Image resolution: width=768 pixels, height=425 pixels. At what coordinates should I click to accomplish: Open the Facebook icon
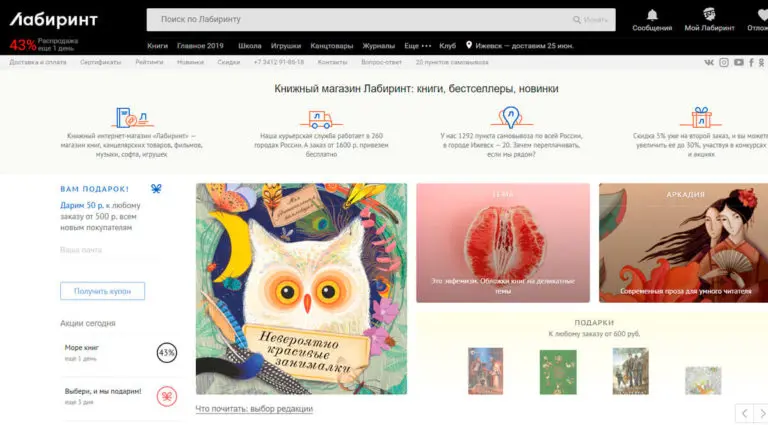[x=751, y=62]
